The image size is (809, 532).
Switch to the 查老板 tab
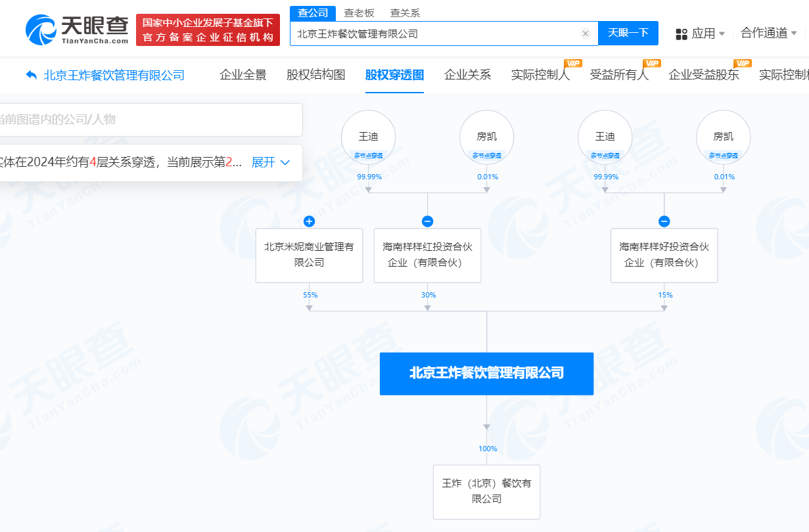(359, 12)
